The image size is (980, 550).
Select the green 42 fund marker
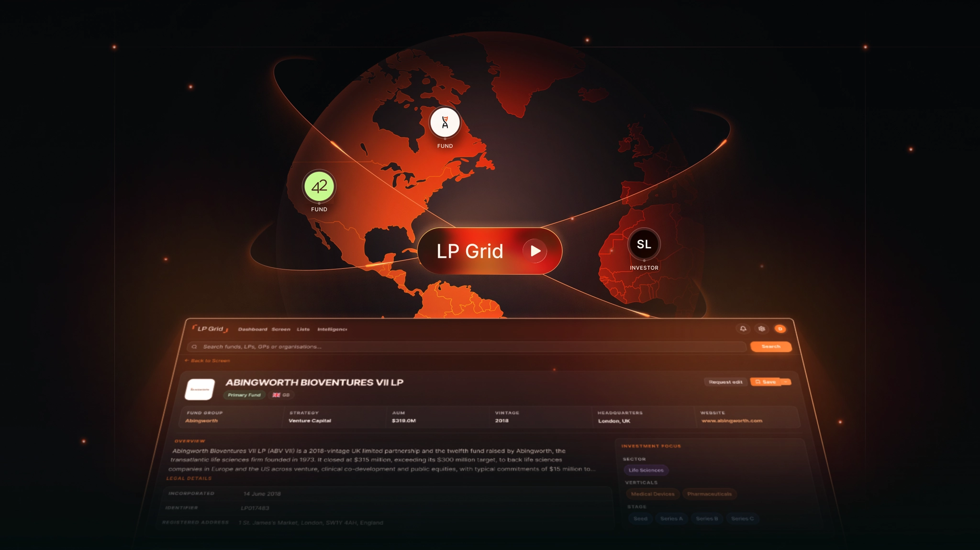click(x=319, y=186)
